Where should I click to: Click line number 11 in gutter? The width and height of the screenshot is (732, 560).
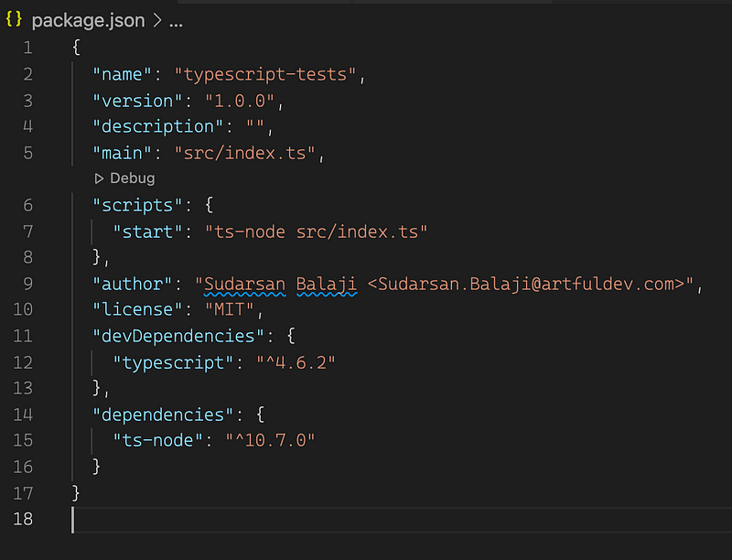point(23,336)
